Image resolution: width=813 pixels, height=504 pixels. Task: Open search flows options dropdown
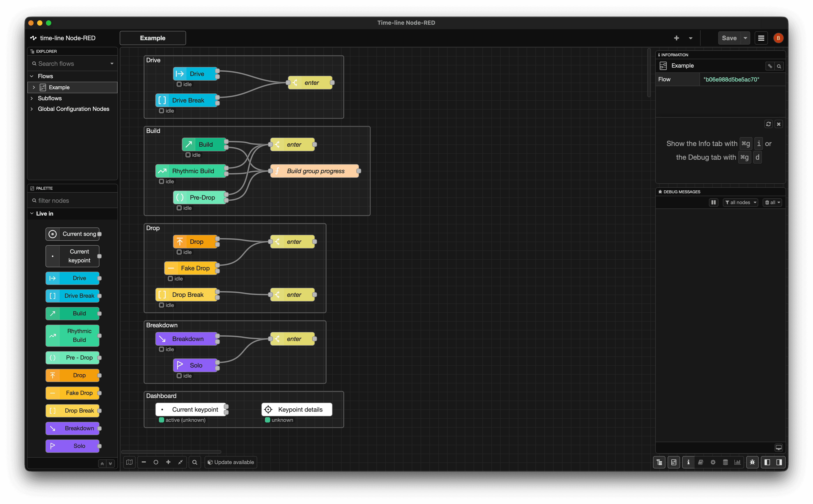tap(112, 64)
